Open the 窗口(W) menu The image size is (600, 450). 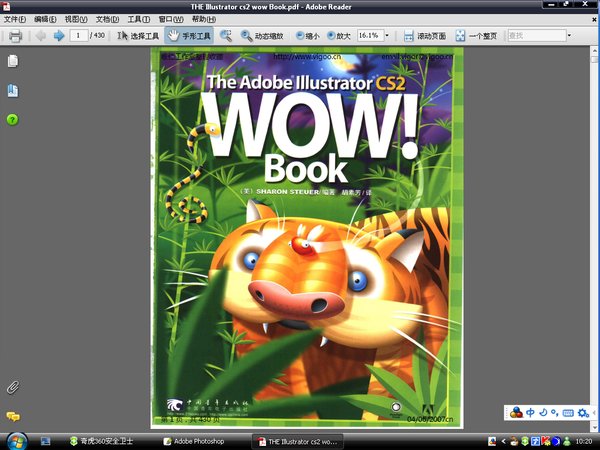[171, 19]
